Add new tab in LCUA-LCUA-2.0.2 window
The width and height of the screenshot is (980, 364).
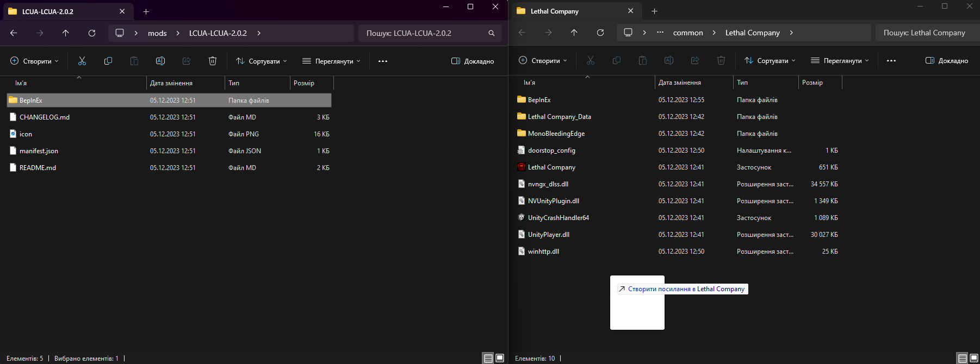[x=146, y=11]
